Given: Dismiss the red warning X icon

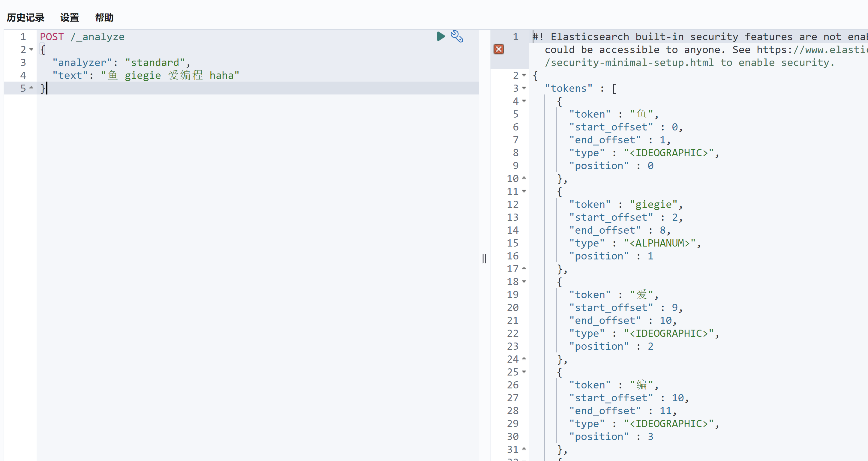Looking at the screenshot, I should coord(499,49).
